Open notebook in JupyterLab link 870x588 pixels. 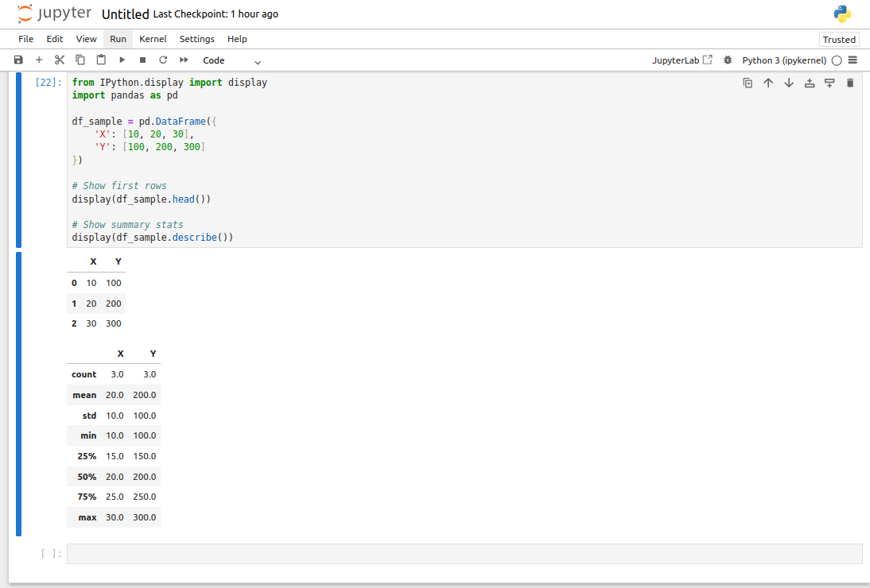coord(682,60)
